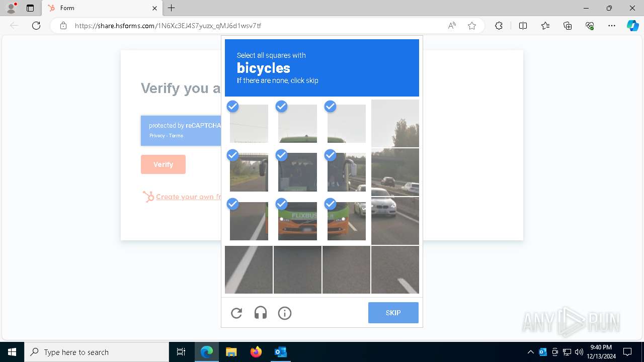Open browser profile icon
Screen dimensions: 644x362
(11, 8)
